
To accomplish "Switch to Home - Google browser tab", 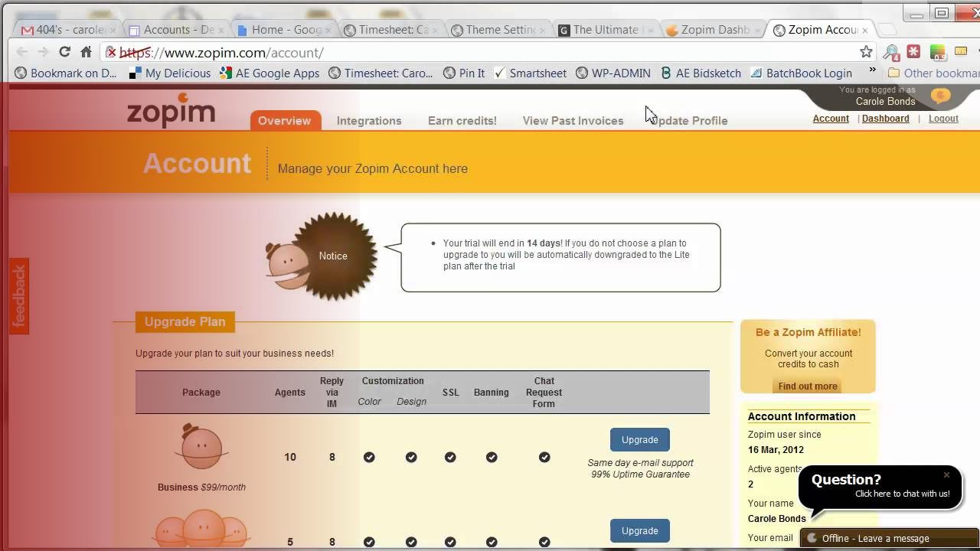I will [285, 29].
